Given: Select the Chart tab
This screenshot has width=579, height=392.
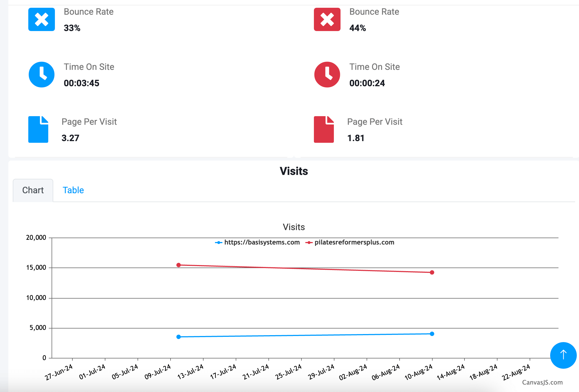Looking at the screenshot, I should [33, 190].
